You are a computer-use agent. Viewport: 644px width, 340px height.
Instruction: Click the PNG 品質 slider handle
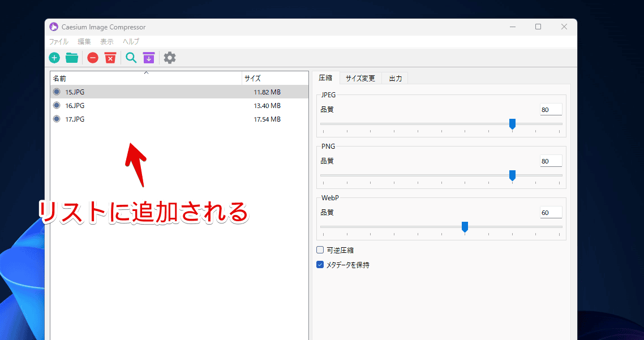(512, 176)
